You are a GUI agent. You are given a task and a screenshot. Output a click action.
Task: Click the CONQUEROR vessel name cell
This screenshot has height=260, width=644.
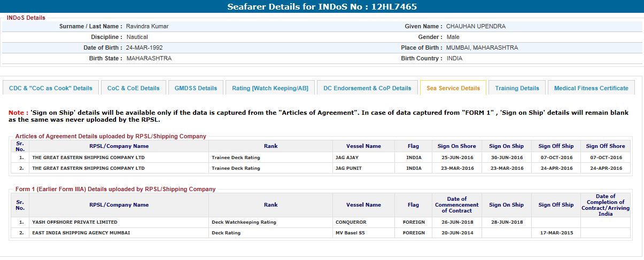tap(352, 222)
